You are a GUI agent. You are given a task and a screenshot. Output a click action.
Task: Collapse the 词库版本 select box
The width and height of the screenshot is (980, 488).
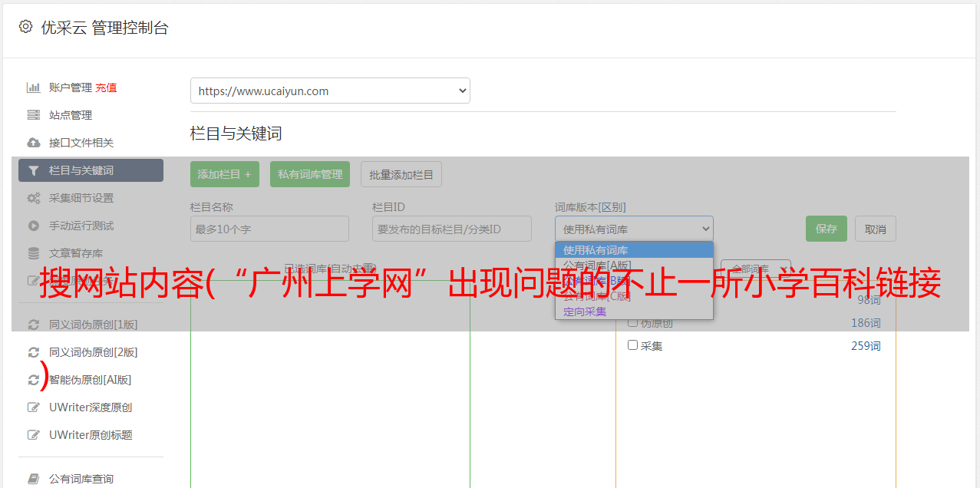tap(634, 229)
